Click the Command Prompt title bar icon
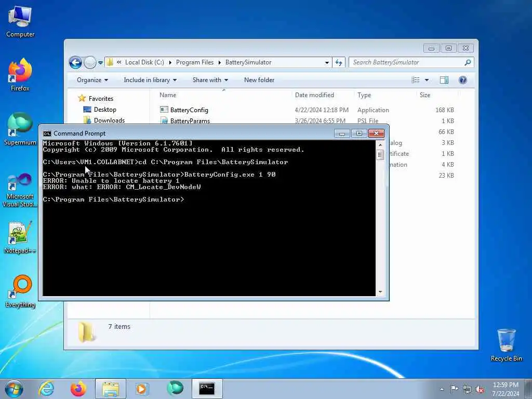This screenshot has width=532, height=399. pyautogui.click(x=47, y=134)
